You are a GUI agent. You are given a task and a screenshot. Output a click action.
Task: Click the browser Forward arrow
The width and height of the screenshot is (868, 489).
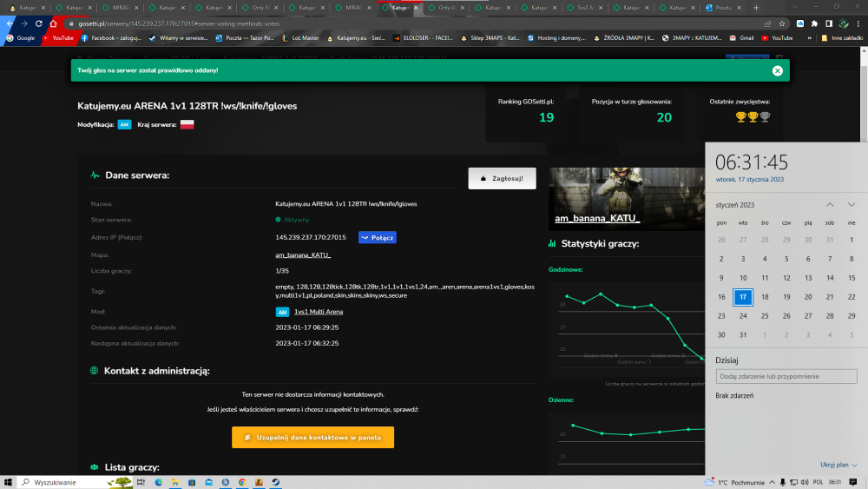tap(23, 23)
